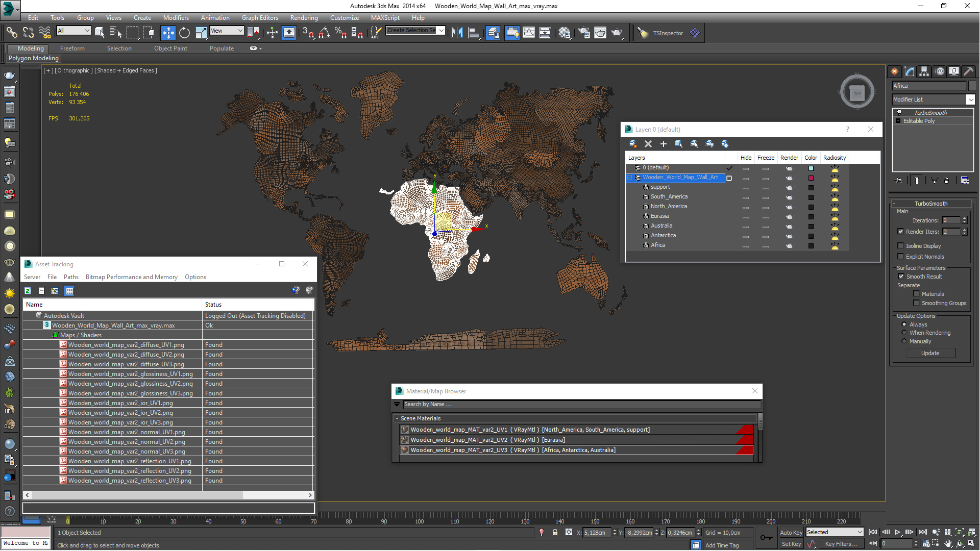This screenshot has height=551, width=980.
Task: Toggle Smooth Result checkbox
Action: [901, 277]
